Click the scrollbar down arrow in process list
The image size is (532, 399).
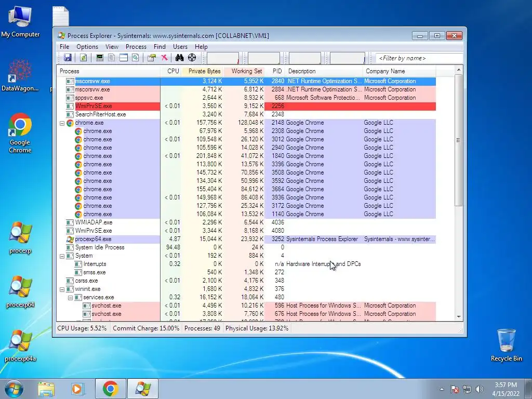click(459, 317)
